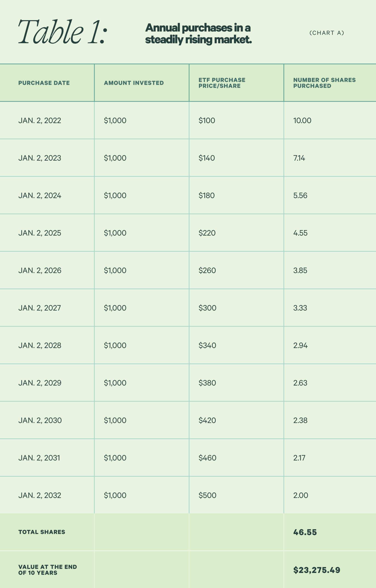Select the 'ETF PURCHASE PRICE/SHARE' column header
The image size is (376, 588).
[x=222, y=83]
